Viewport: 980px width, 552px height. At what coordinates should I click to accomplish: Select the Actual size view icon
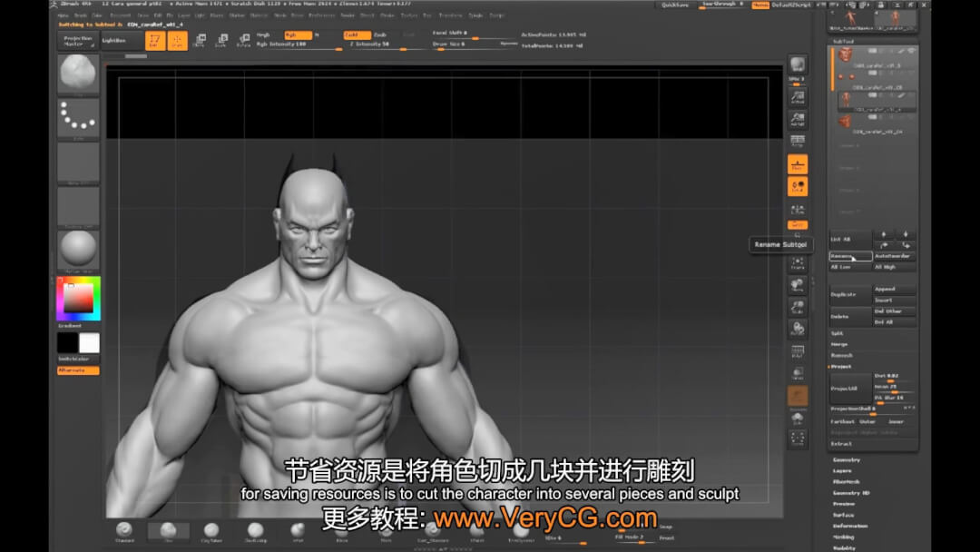798,97
